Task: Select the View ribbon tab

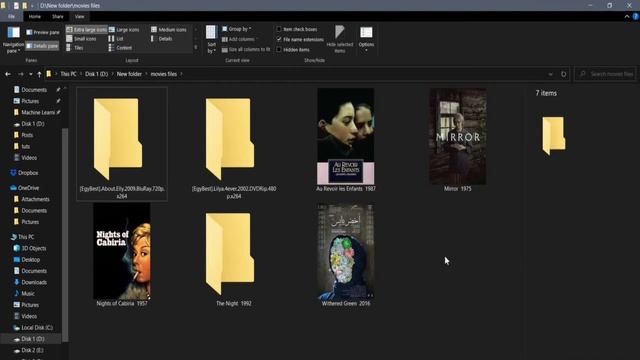Action: (x=80, y=17)
